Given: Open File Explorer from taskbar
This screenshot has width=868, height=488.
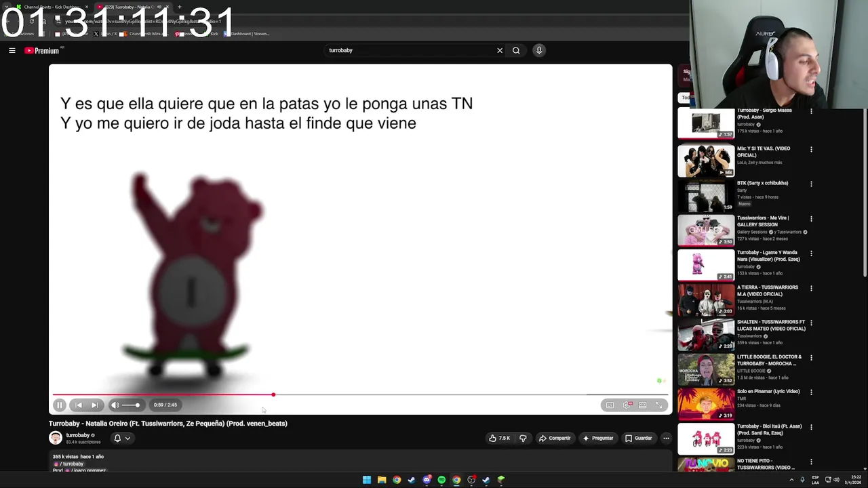Looking at the screenshot, I should (x=382, y=480).
